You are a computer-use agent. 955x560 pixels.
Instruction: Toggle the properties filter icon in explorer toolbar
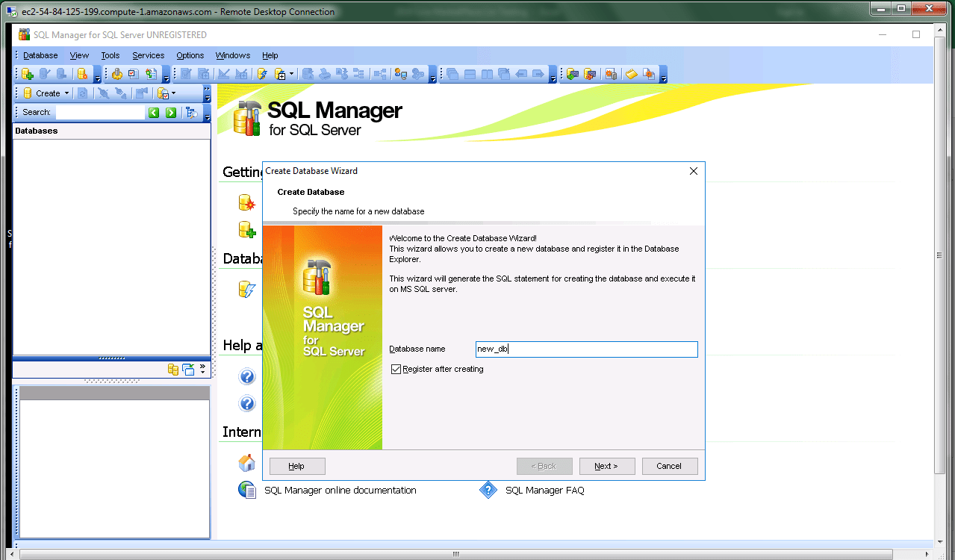[164, 93]
